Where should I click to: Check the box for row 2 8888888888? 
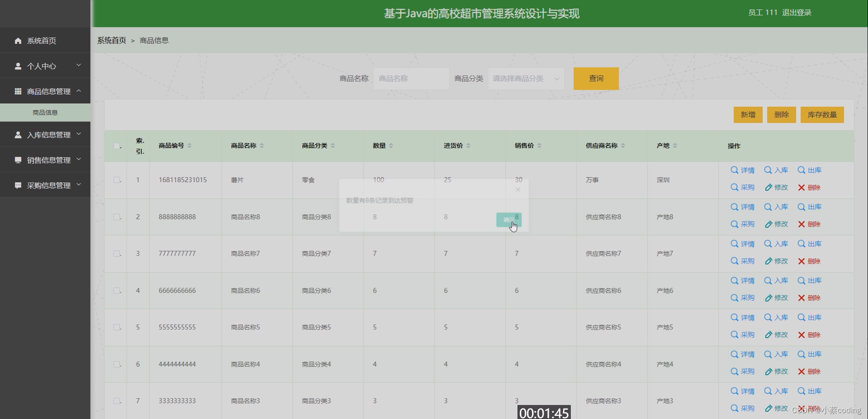point(117,217)
